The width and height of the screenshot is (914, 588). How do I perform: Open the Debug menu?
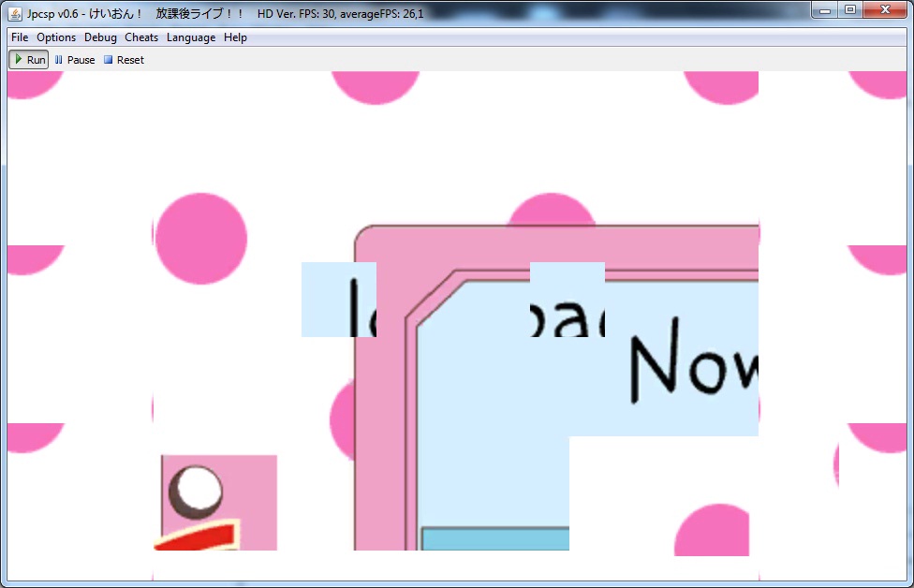(x=100, y=37)
